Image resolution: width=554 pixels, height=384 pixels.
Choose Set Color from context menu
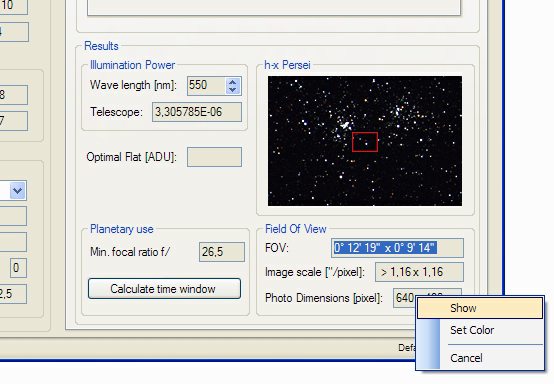coord(480,330)
